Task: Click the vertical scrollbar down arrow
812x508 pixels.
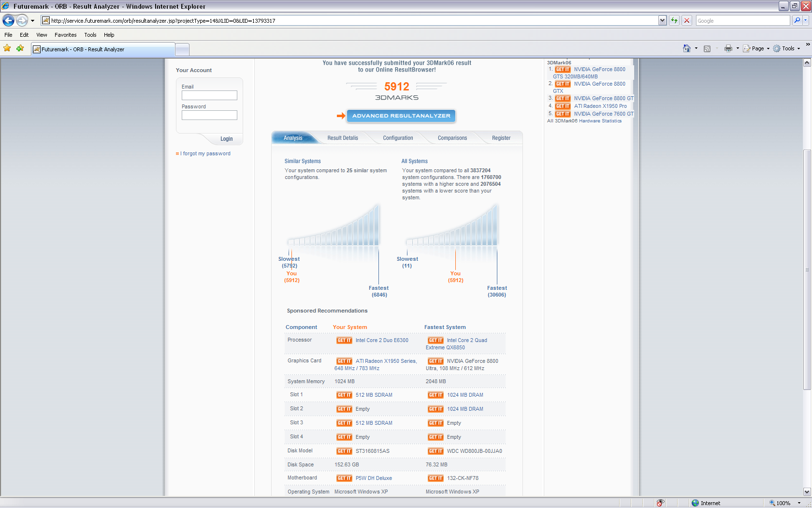Action: (x=807, y=492)
